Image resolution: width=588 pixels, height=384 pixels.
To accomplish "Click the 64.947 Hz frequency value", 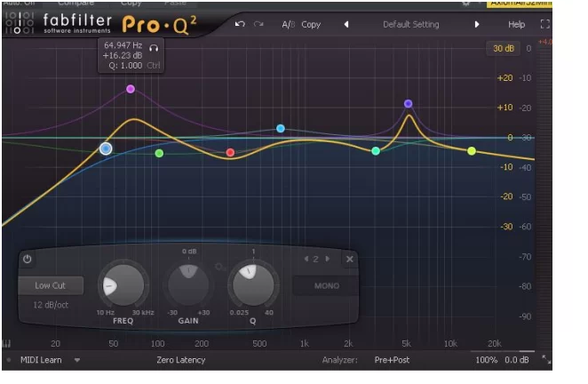I will [x=123, y=45].
